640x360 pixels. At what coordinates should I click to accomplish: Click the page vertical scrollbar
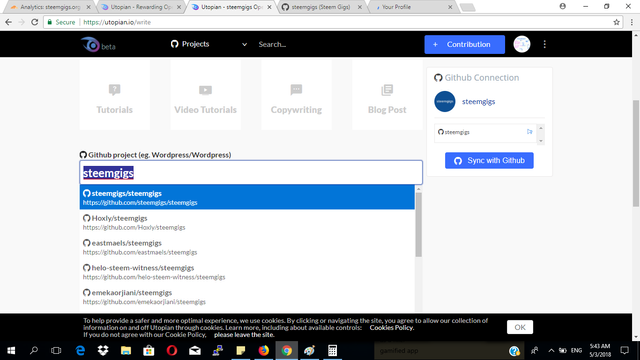(x=636, y=153)
